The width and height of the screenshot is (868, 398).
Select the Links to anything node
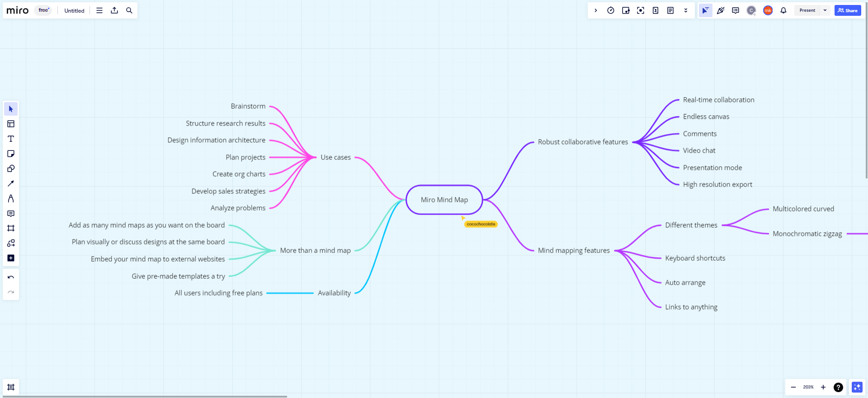coord(691,307)
